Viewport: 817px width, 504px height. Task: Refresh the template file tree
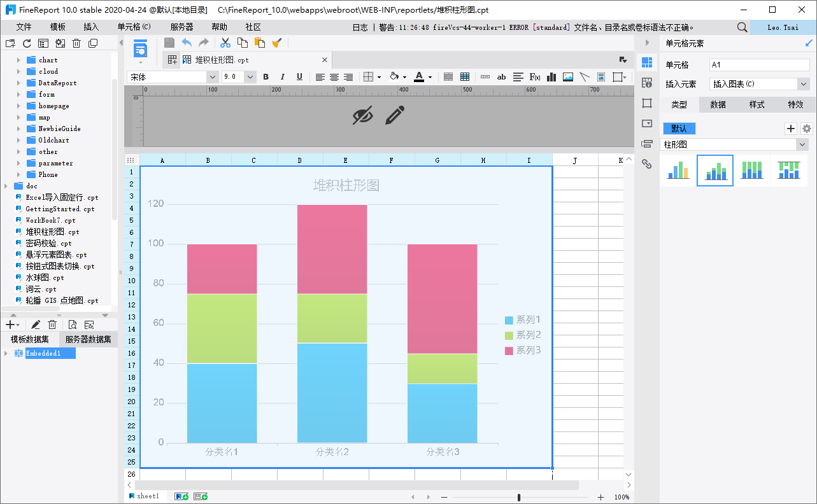tap(27, 43)
